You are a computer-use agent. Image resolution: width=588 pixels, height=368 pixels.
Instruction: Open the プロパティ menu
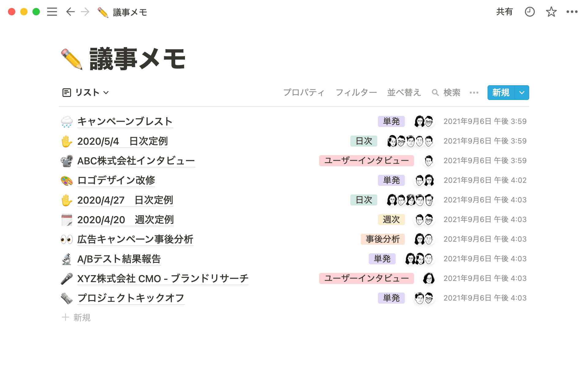(x=303, y=92)
